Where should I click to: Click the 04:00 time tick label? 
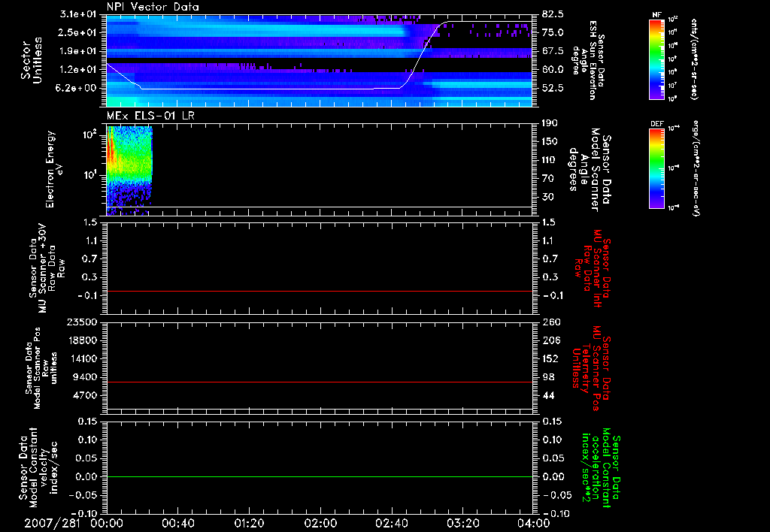[x=534, y=523]
